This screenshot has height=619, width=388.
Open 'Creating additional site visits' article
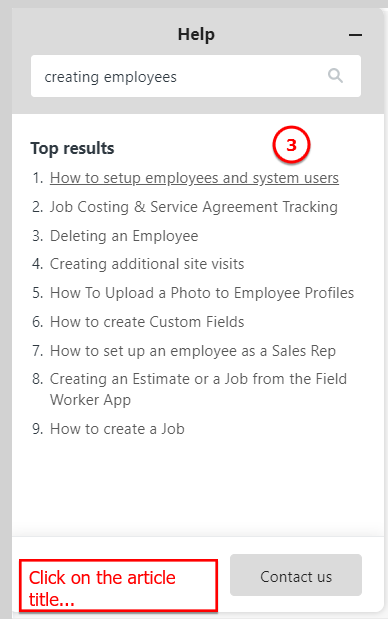(x=147, y=264)
